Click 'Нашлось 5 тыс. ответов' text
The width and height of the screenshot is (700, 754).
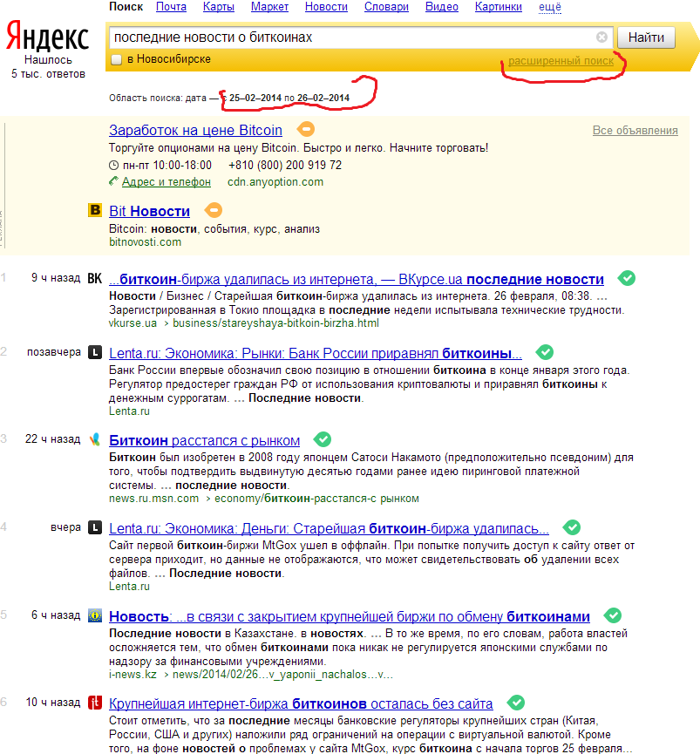pyautogui.click(x=48, y=67)
